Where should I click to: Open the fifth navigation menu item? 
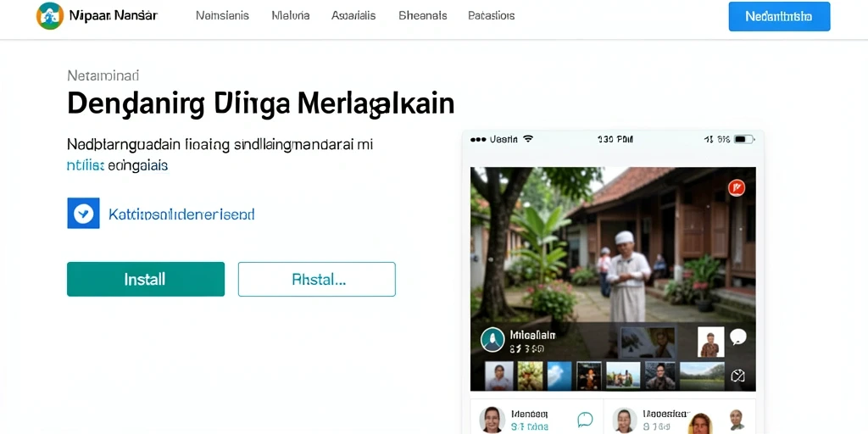point(491,16)
